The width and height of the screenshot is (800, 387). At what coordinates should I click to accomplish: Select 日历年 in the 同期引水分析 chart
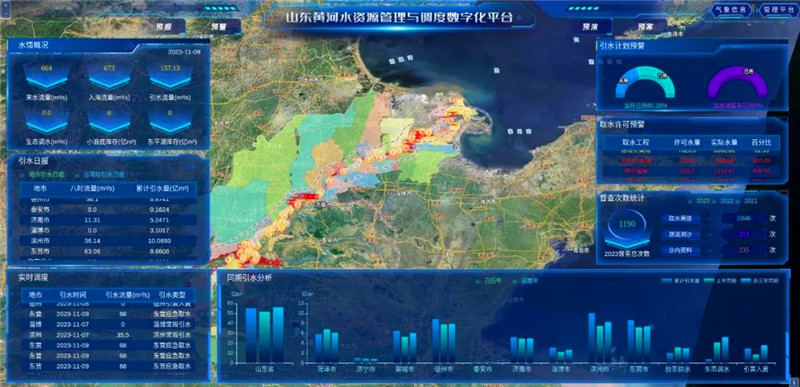click(488, 281)
